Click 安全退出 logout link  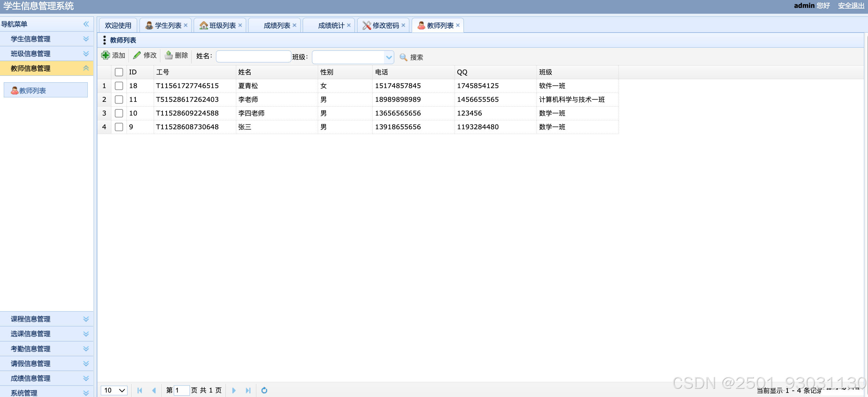pos(851,5)
